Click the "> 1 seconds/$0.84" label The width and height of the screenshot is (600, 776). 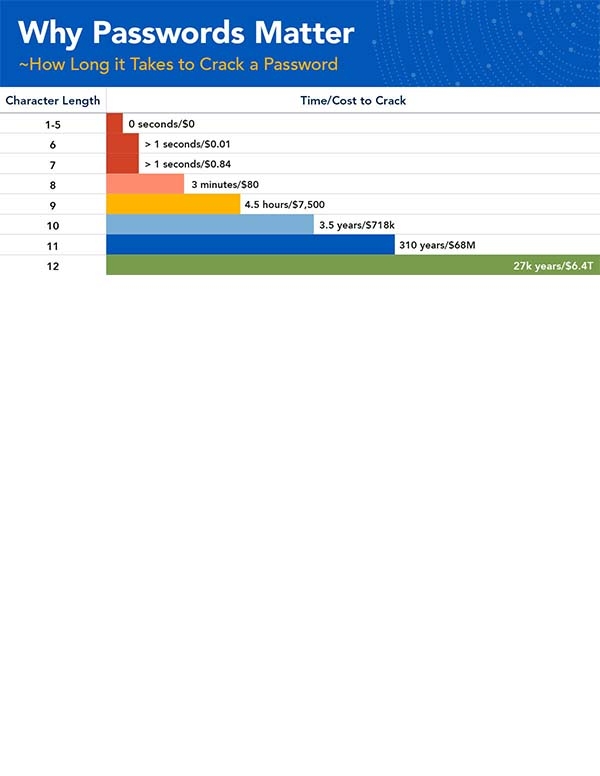(187, 164)
